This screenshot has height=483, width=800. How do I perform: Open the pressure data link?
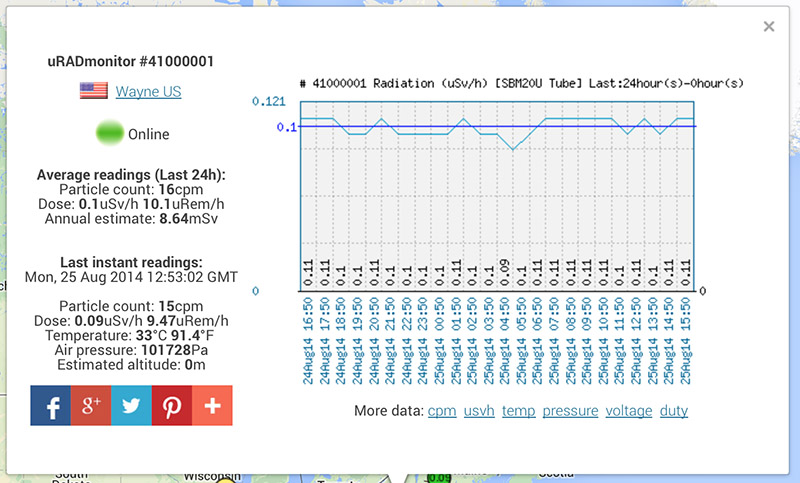coord(570,411)
